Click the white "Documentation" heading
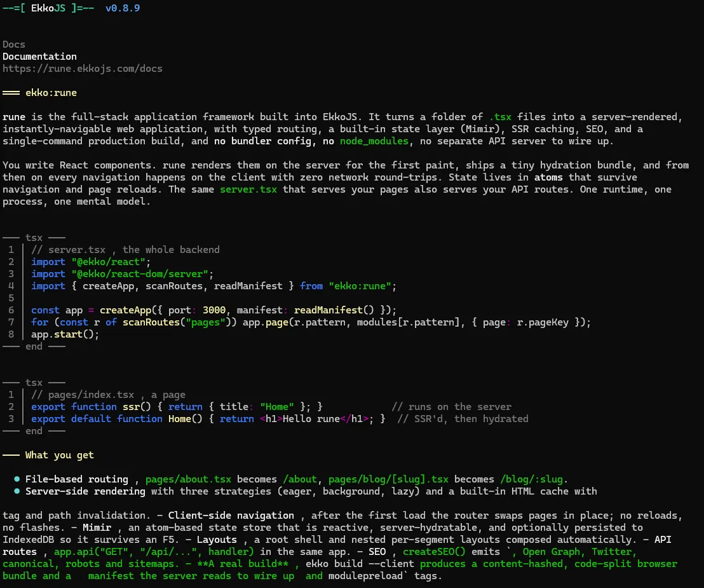This screenshot has width=704, height=588. 39,57
